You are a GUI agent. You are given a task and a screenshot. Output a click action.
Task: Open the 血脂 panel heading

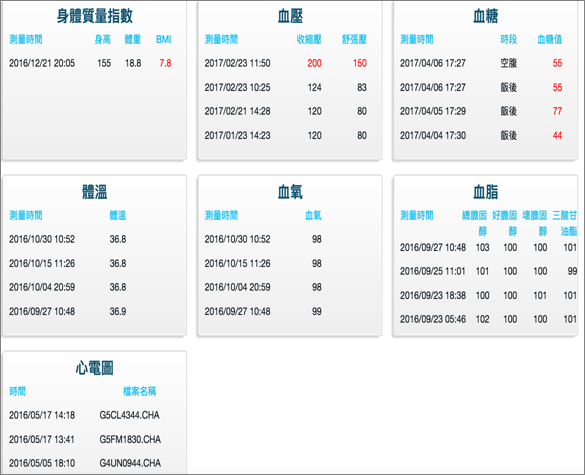(485, 192)
